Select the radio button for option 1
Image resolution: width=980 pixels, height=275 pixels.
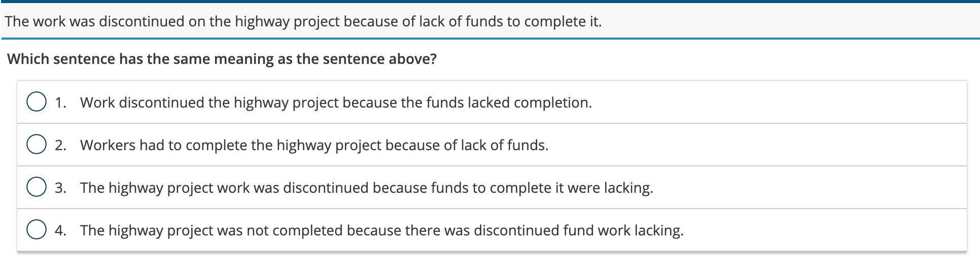(x=37, y=102)
